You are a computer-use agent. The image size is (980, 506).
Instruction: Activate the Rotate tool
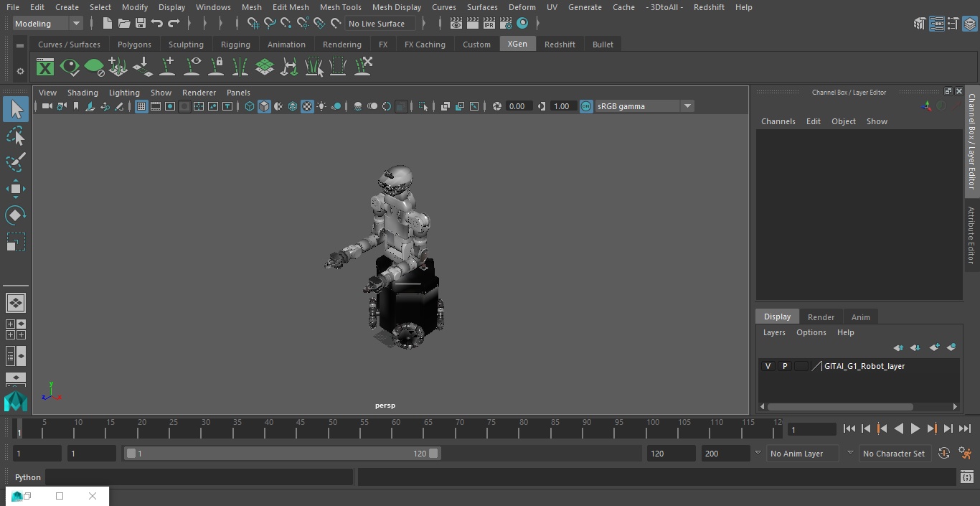click(16, 215)
